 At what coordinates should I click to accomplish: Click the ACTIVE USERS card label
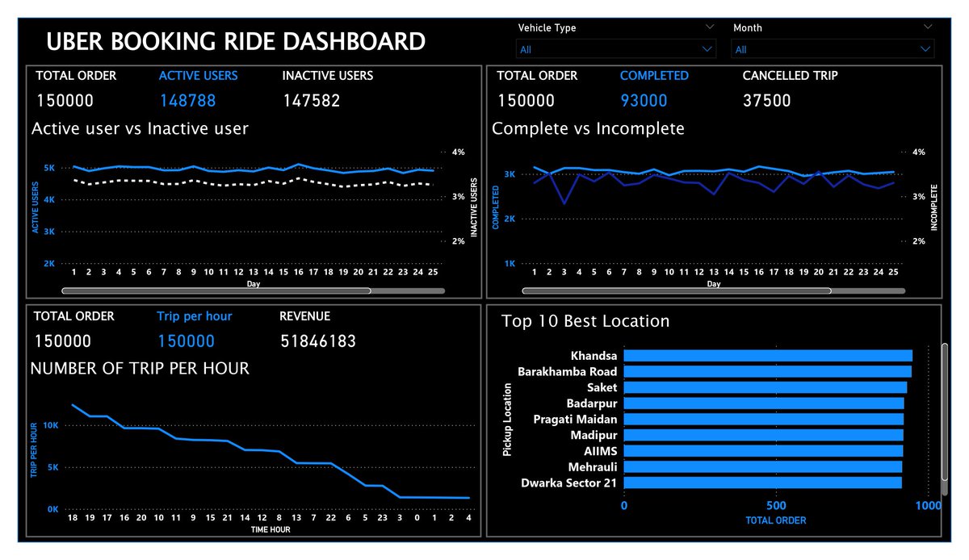tap(198, 76)
